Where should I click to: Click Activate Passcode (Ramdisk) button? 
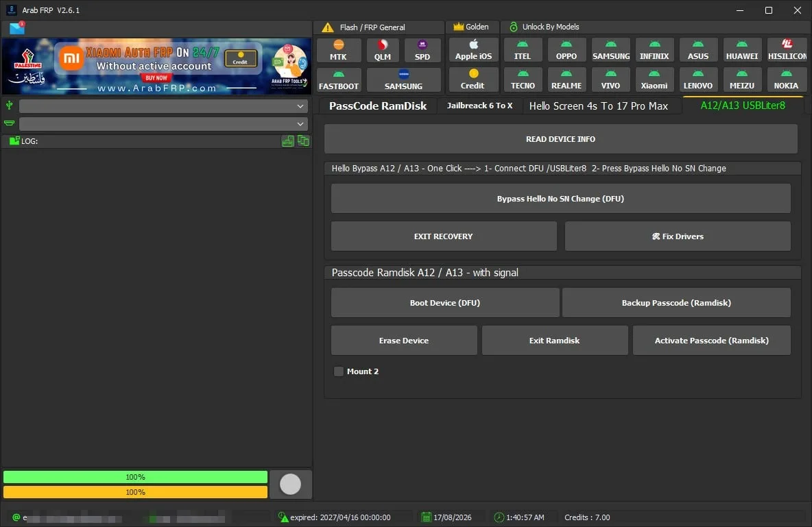point(712,340)
